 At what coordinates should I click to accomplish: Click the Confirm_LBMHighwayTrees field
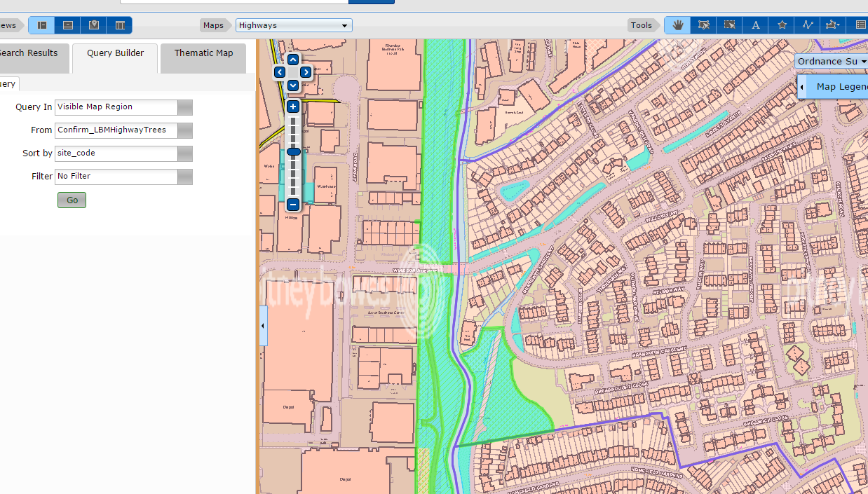coord(116,130)
